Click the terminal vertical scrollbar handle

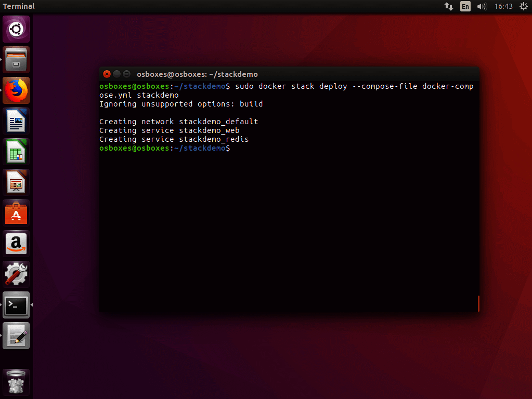click(478, 303)
